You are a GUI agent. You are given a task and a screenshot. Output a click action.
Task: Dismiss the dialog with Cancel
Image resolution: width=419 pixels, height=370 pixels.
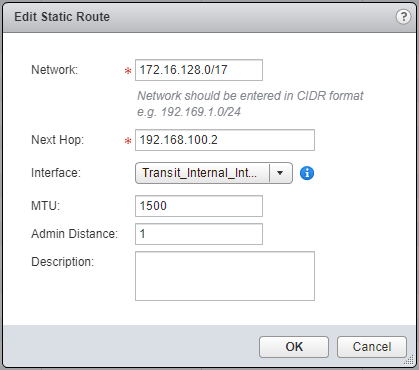372,347
